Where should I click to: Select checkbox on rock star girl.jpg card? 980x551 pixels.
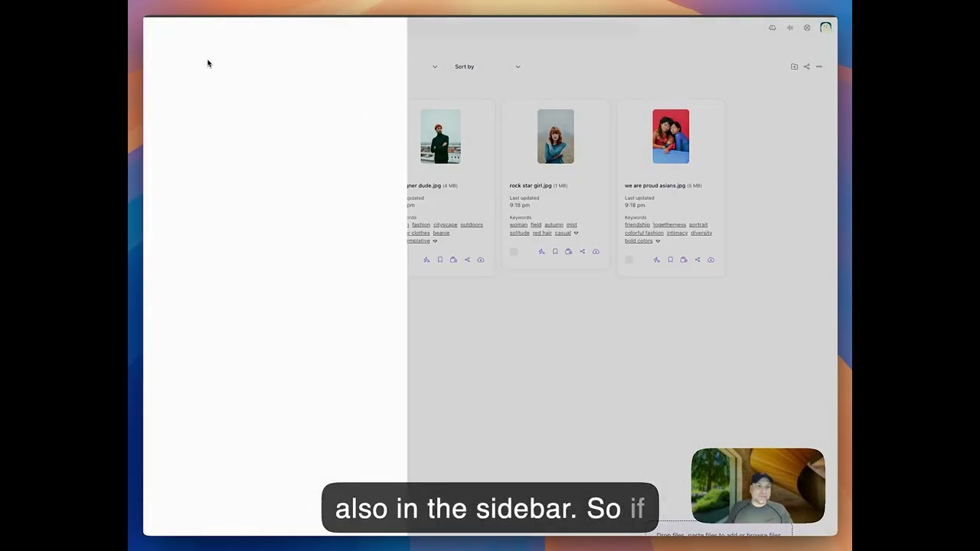(x=514, y=252)
